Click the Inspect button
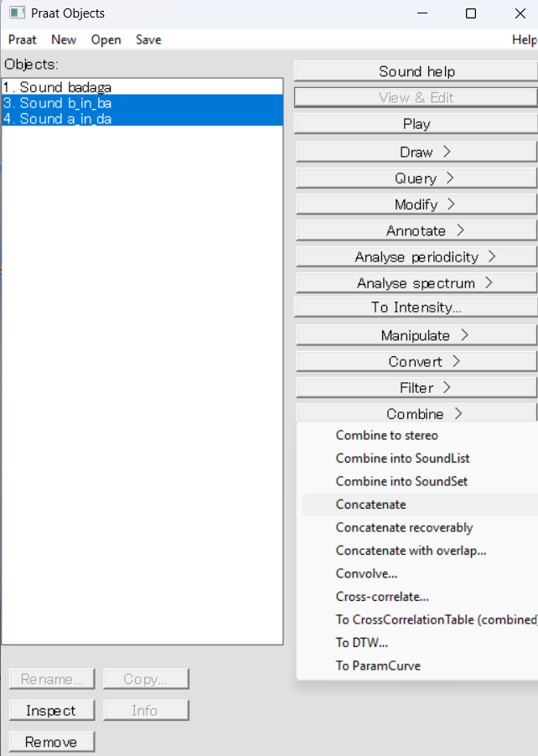The height and width of the screenshot is (756, 538). click(x=52, y=710)
